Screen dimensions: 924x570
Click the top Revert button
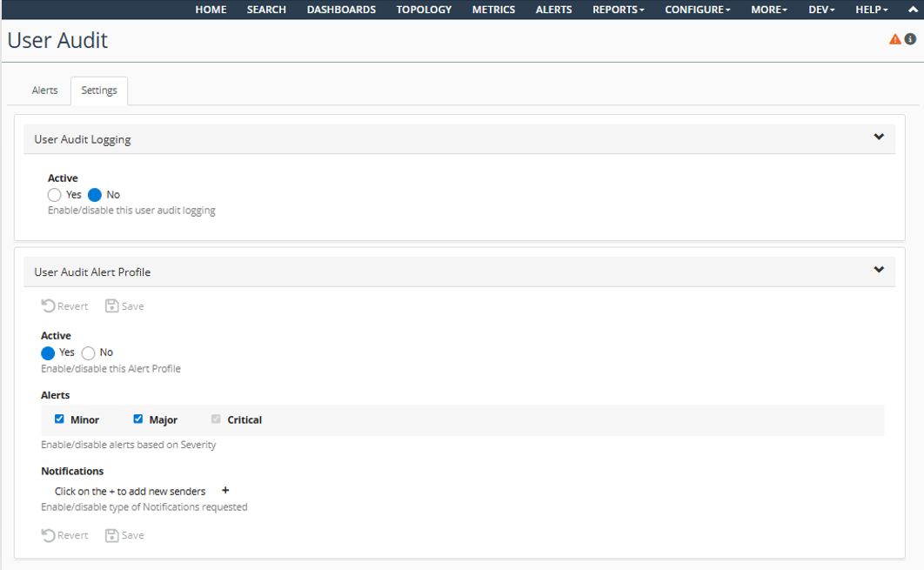pos(65,306)
